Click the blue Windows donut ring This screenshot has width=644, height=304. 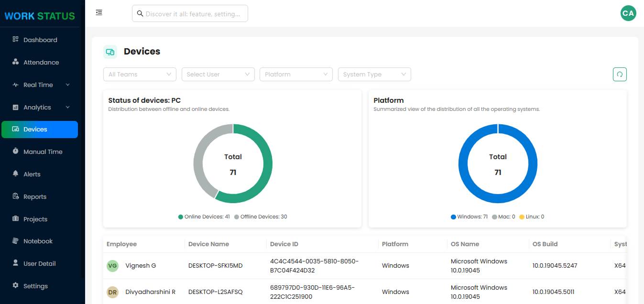532,164
